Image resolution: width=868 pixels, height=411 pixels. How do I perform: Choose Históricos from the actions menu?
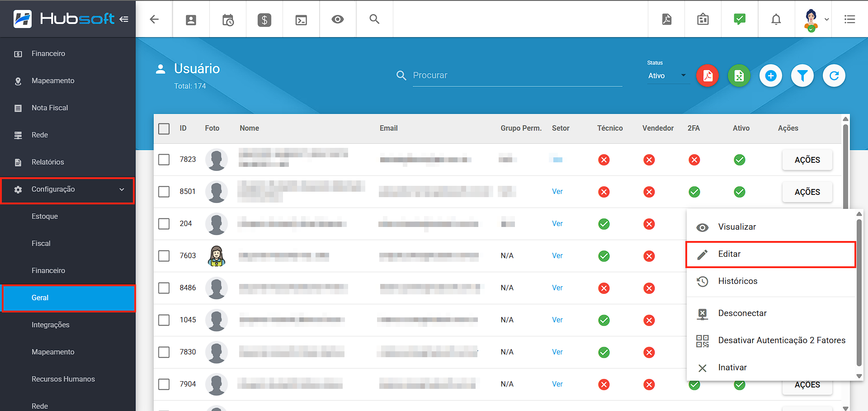[771, 281]
